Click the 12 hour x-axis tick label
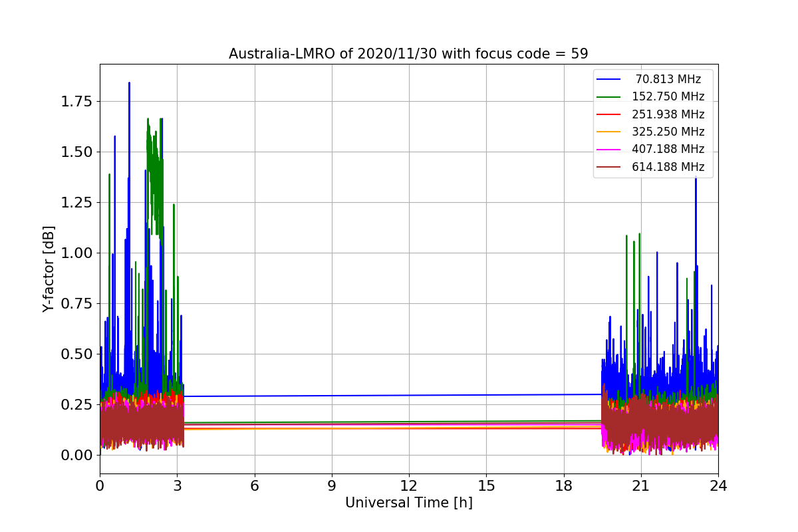Screen dimensions: 798x532 coord(409,485)
